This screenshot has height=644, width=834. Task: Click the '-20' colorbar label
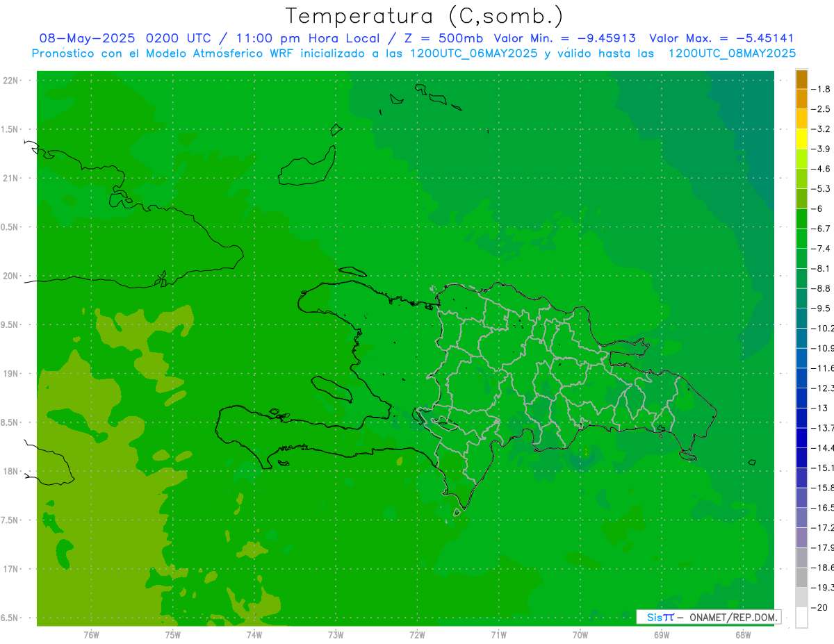click(x=820, y=608)
